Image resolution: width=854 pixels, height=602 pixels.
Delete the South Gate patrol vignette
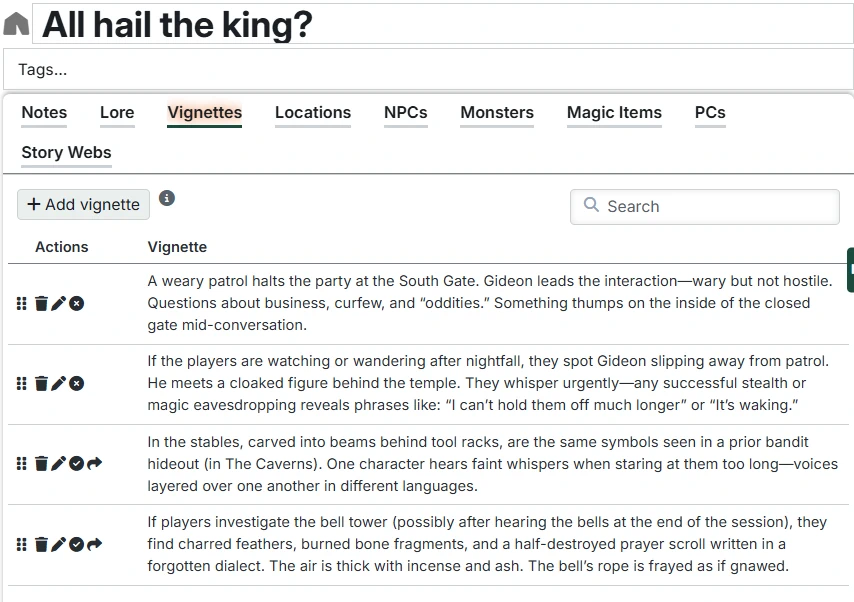pos(41,303)
